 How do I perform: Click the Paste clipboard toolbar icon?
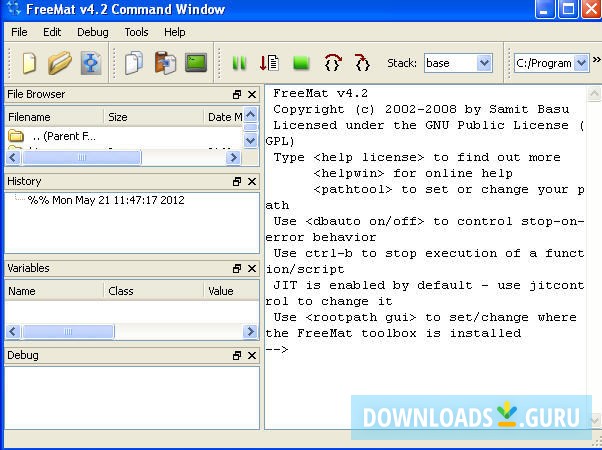(165, 63)
